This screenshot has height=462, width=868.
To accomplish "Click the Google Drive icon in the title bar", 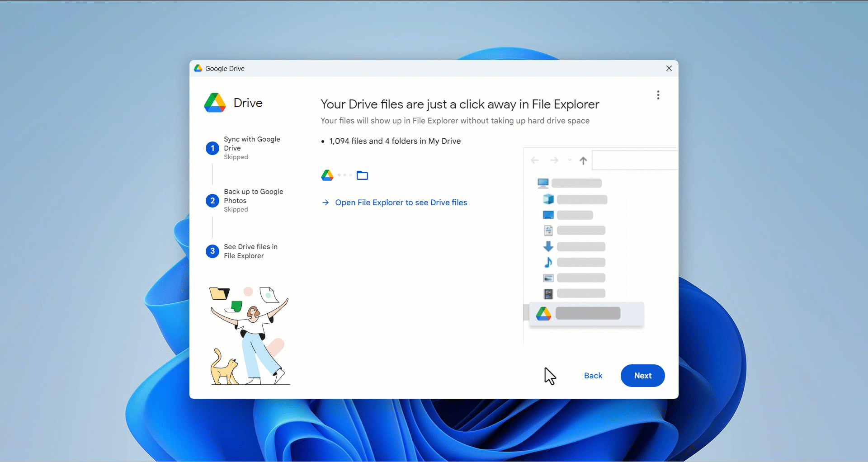I will tap(198, 68).
